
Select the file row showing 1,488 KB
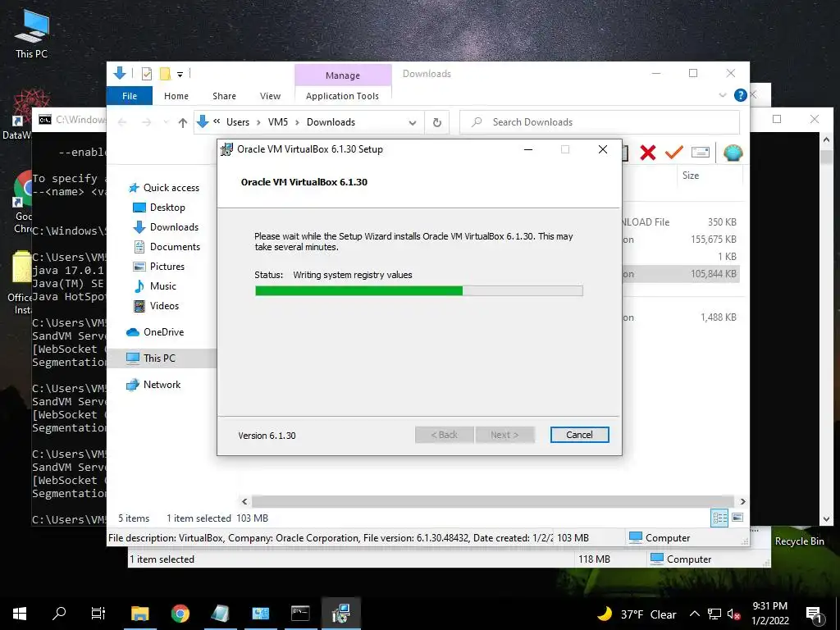coord(680,317)
